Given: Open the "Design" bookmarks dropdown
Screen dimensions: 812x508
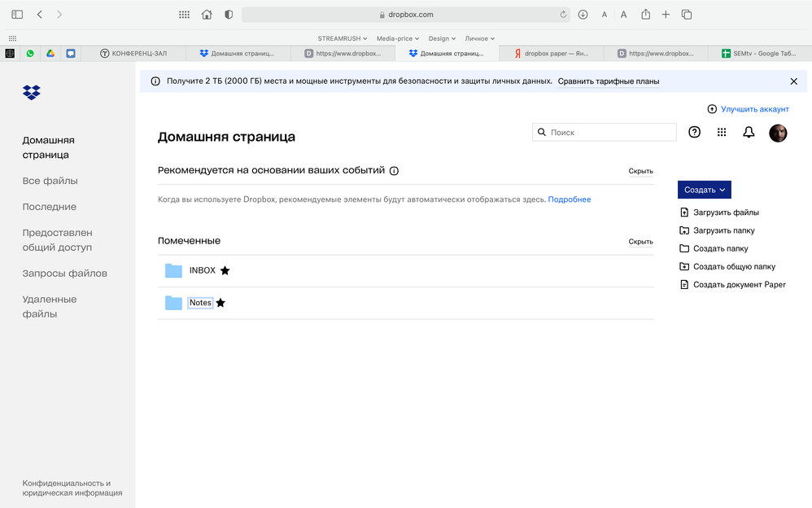Looking at the screenshot, I should point(442,37).
